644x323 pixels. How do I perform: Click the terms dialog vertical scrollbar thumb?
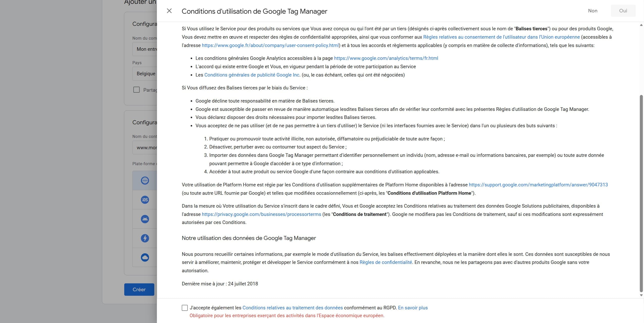pyautogui.click(x=641, y=193)
